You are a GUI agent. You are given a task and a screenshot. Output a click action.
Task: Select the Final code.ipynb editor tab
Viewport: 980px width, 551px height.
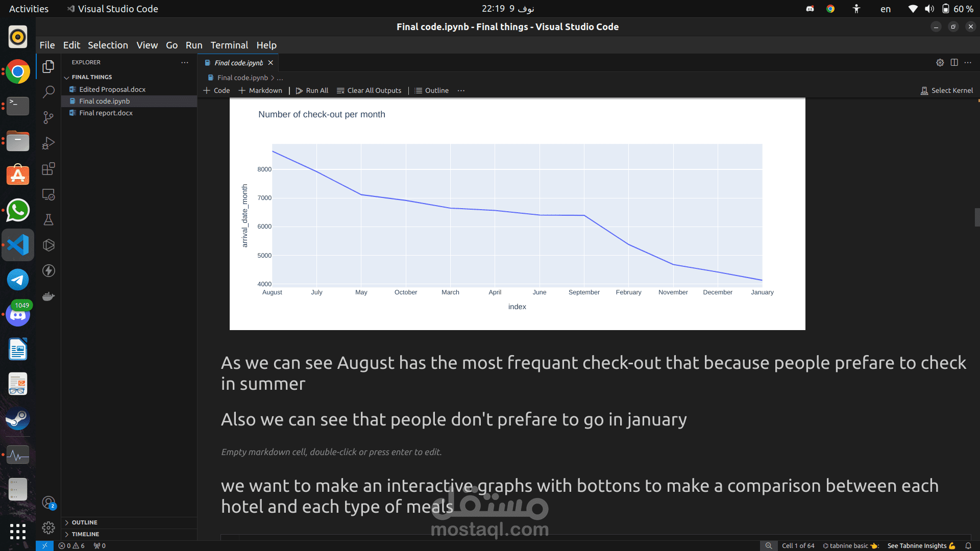[x=238, y=63]
